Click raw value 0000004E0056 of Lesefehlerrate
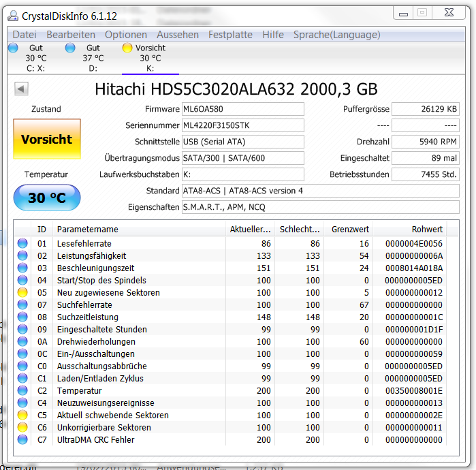 [414, 243]
